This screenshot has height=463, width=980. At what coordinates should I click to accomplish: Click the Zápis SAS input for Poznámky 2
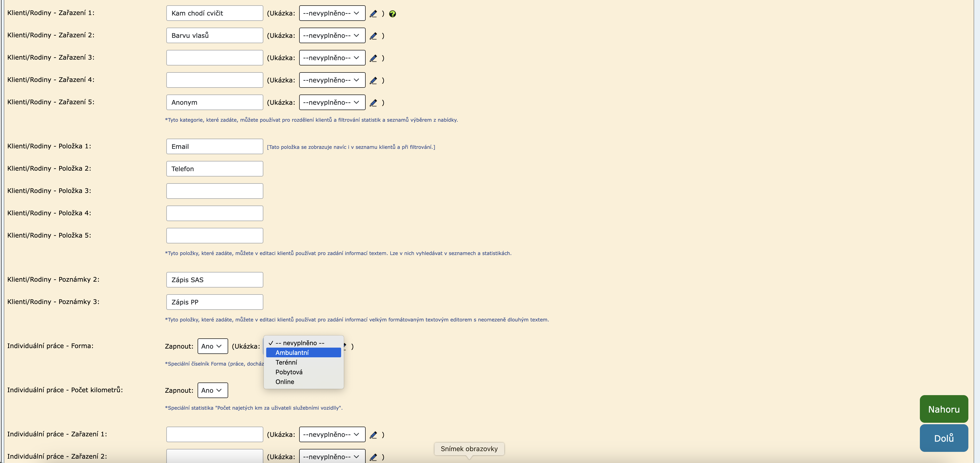(215, 280)
